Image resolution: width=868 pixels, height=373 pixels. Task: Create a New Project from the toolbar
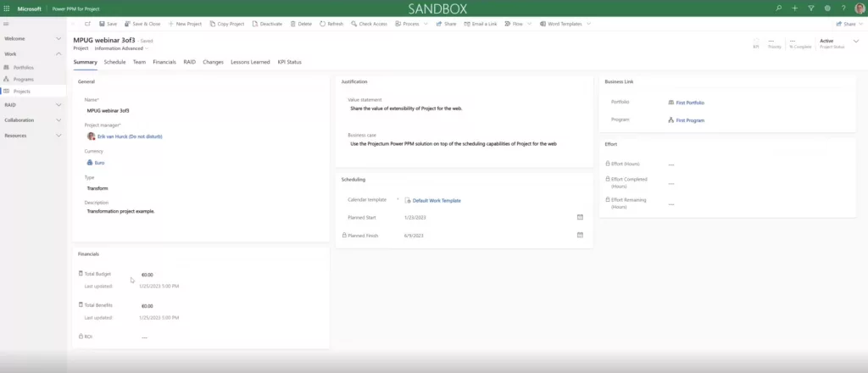[185, 24]
